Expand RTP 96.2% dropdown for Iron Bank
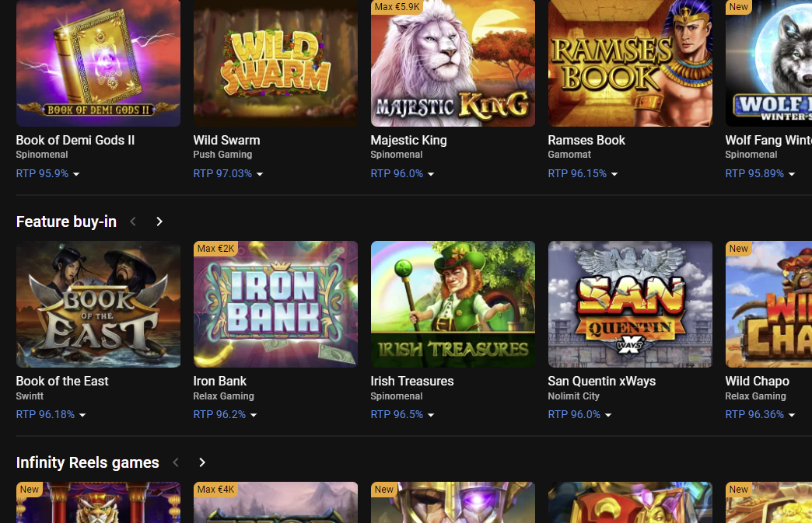Screen dimensions: 812x523 pyautogui.click(x=225, y=415)
